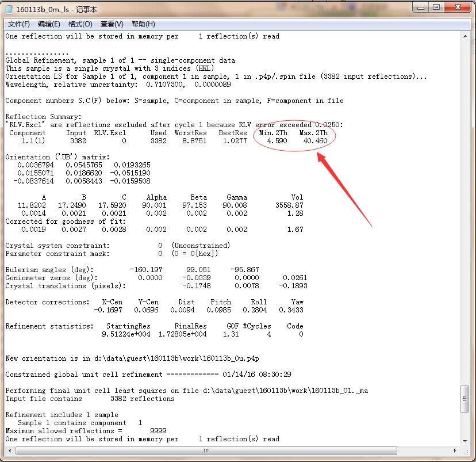
Task: Click the BestRes value 1.0277
Action: click(x=235, y=141)
